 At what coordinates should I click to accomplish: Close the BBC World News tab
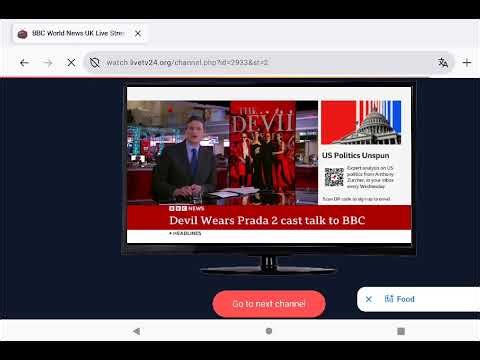pos(138,33)
